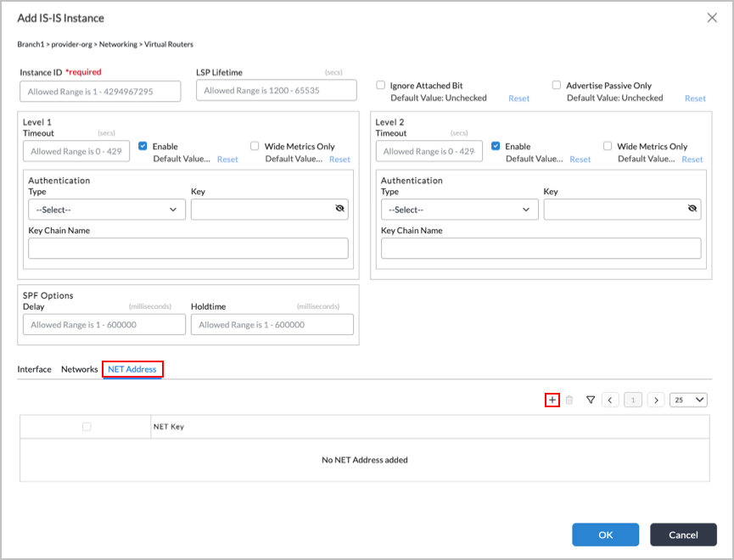Show Level 1 authentication key with eye icon

point(339,209)
